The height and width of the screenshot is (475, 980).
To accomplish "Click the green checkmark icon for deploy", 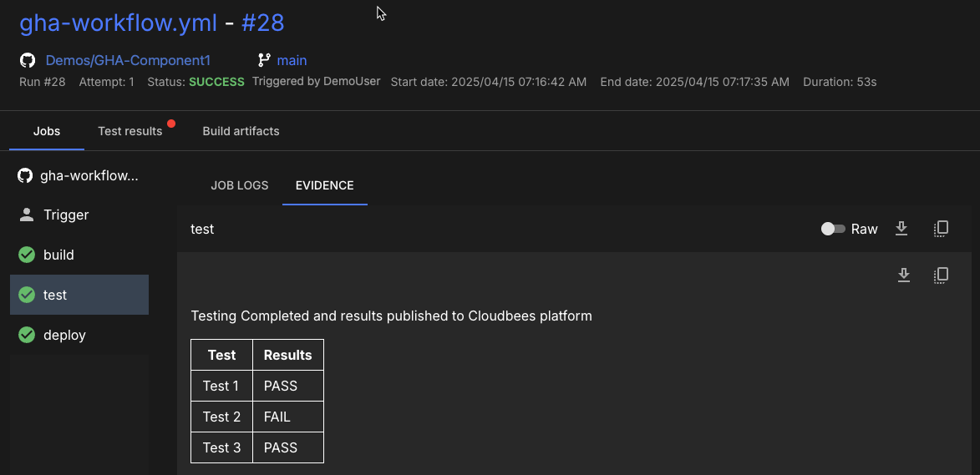I will tap(27, 335).
